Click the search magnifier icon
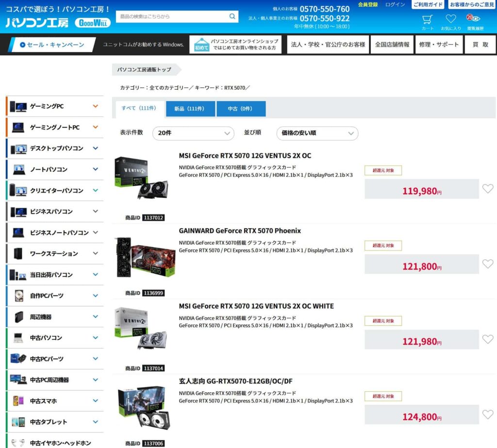Viewport: 497px width, 448px height. click(x=232, y=16)
